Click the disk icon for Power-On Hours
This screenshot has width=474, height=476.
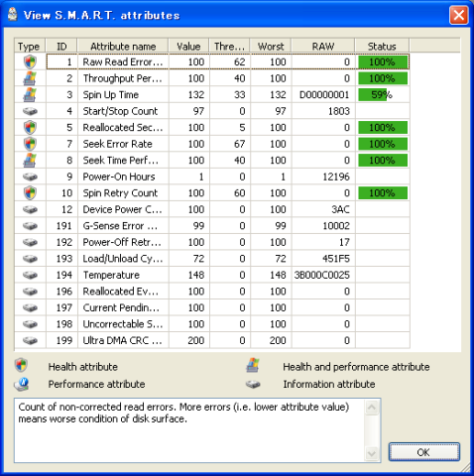[x=30, y=177]
